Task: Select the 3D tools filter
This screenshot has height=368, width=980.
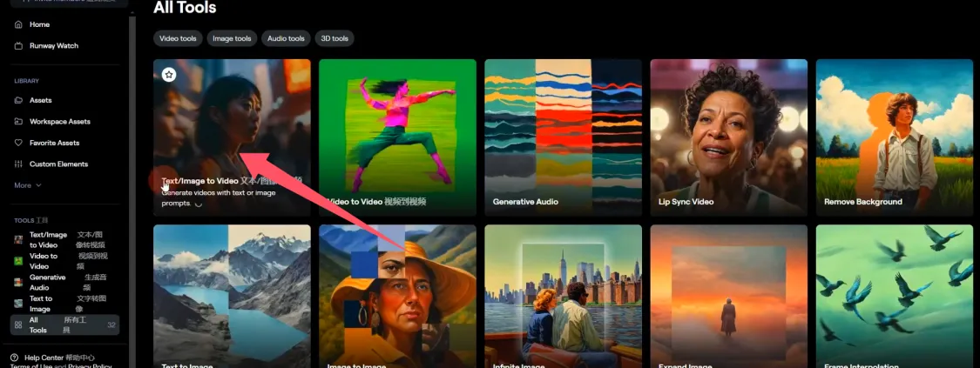Action: [x=335, y=38]
